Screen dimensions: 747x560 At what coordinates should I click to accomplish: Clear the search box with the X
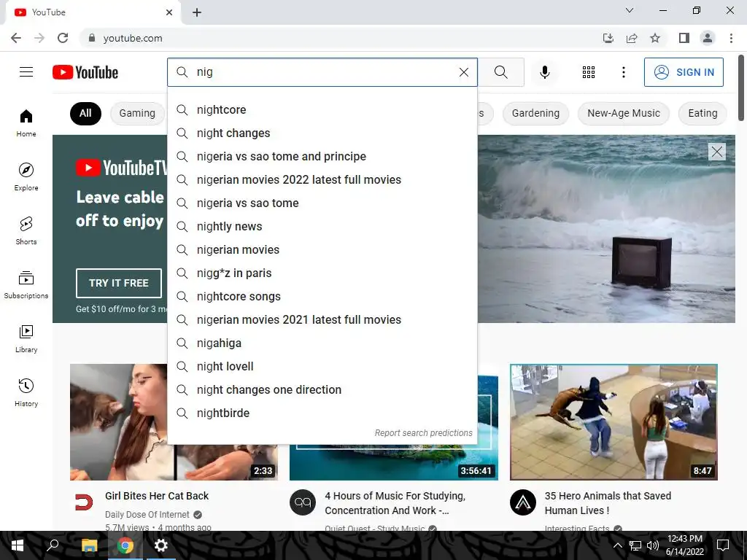click(463, 72)
